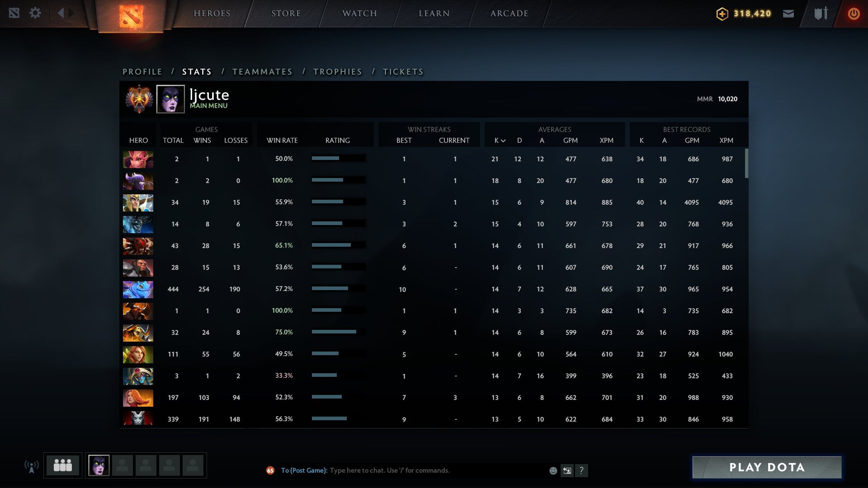
Task: Select the hero icon with 14 total games
Action: [138, 224]
